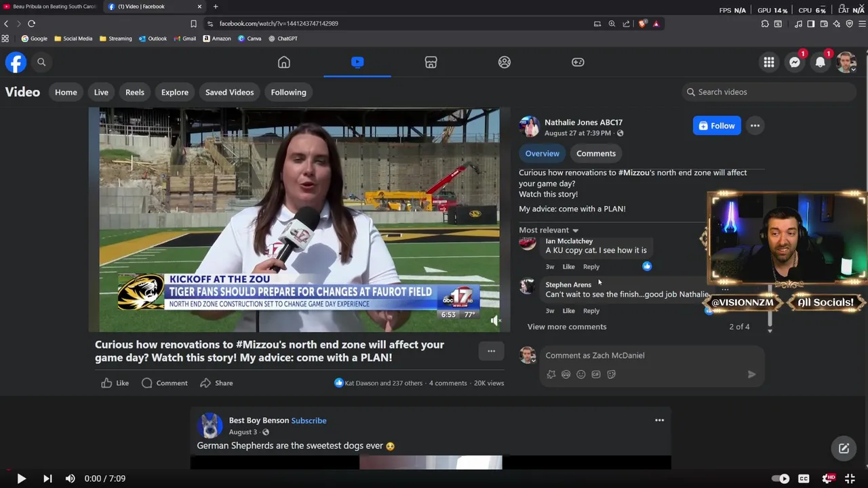Screen dimensions: 868x488
Task: Open Brave Shields lion icon
Action: coord(642,24)
